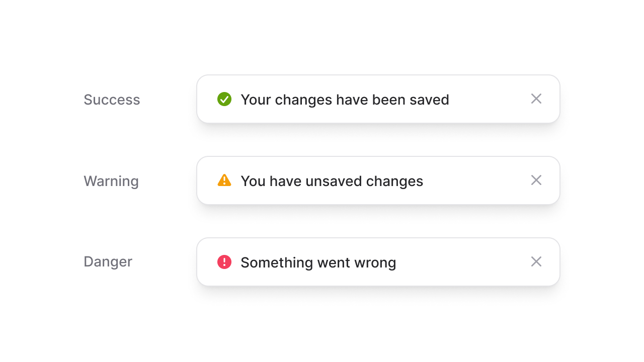Click the 'Your changes have been saved' message

[345, 100]
